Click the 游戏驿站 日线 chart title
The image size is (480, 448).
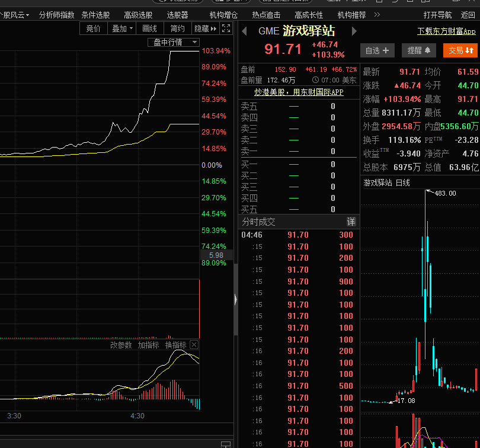[386, 183]
